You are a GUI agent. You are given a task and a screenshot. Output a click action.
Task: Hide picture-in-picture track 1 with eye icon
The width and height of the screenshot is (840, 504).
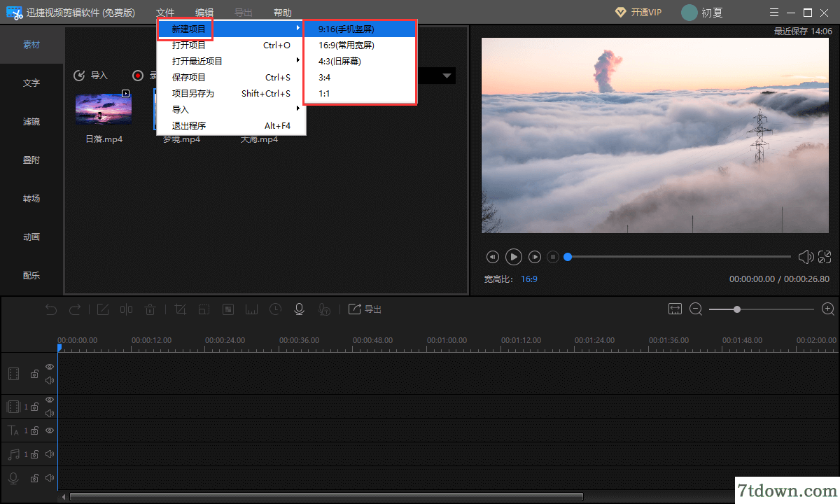click(50, 400)
